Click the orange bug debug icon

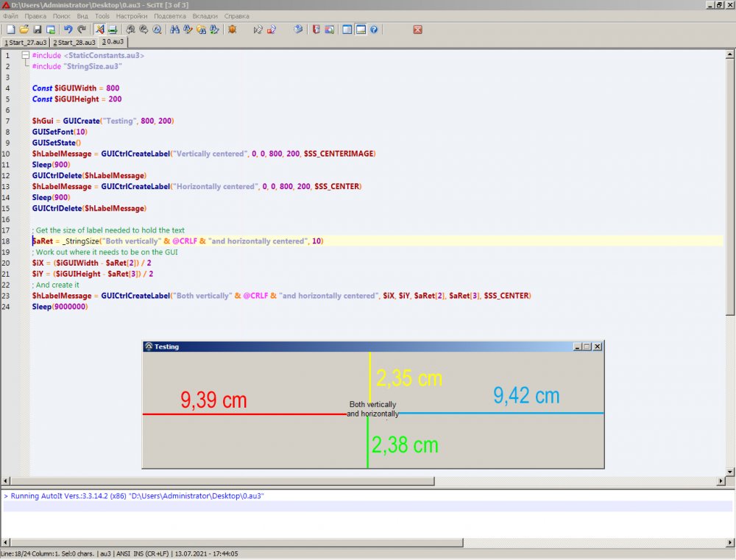pos(232,29)
